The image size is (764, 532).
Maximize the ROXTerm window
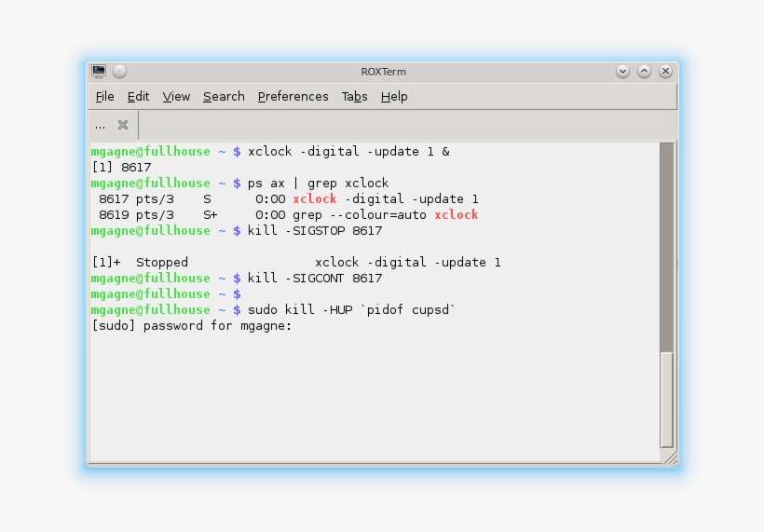tap(644, 72)
